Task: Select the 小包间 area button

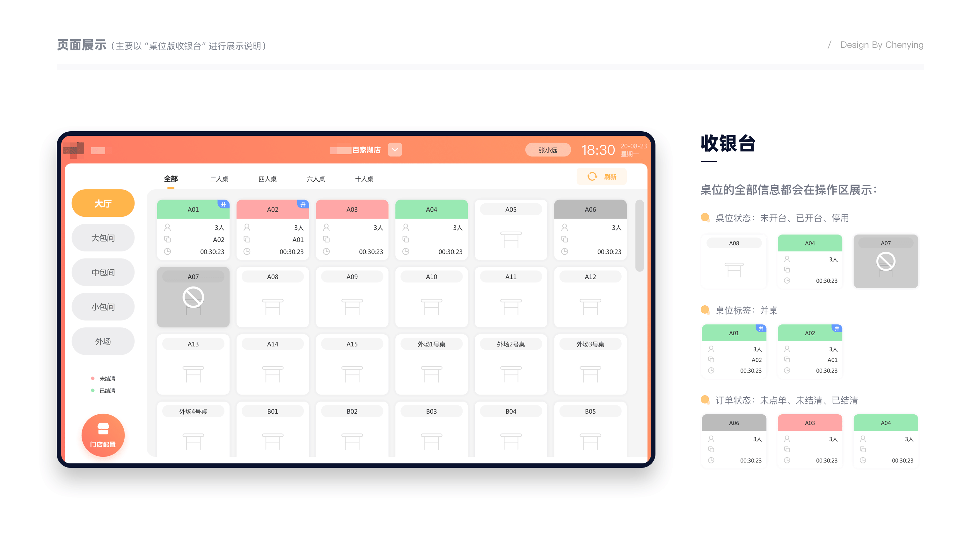Action: coord(103,307)
